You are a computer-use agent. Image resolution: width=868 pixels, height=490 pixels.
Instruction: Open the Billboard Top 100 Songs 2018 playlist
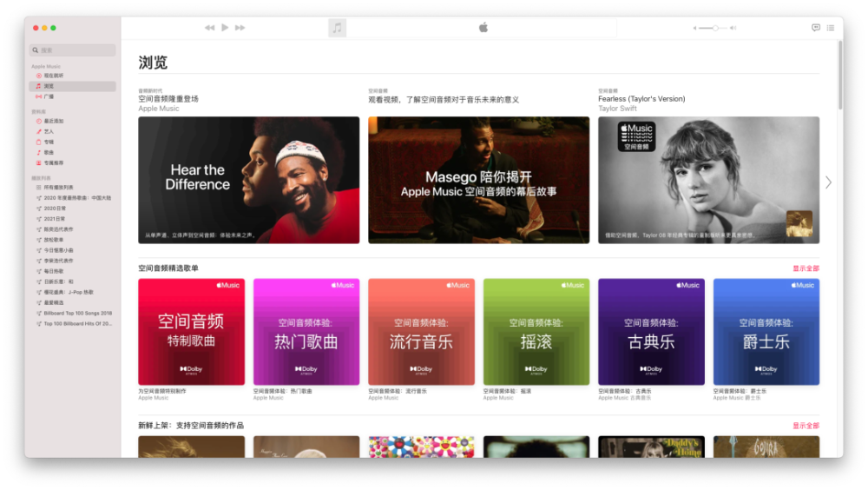click(x=73, y=313)
